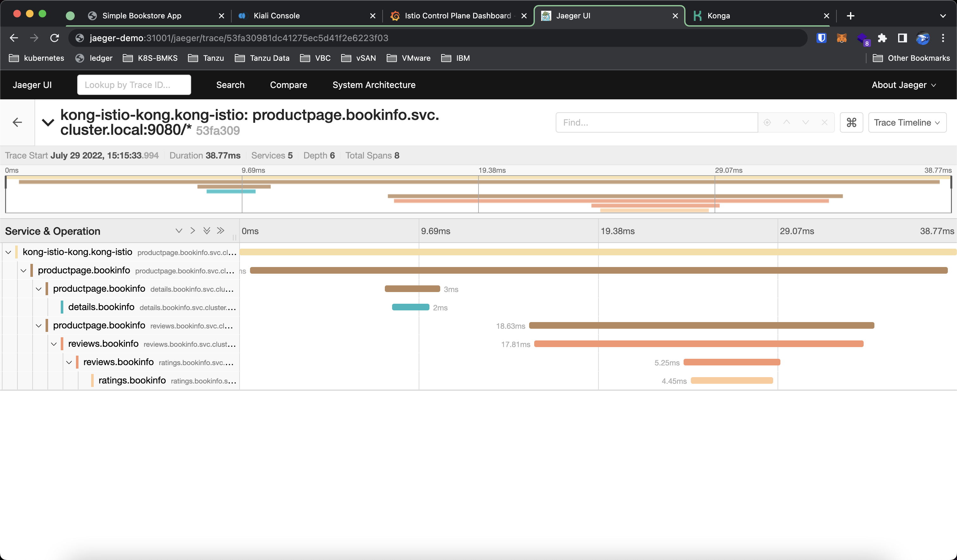Click the 17.81ms reviews.bookinfo span bar
This screenshot has height=560, width=957.
699,344
